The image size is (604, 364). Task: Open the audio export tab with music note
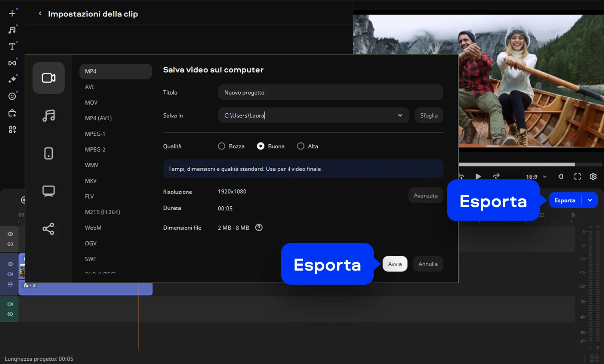click(49, 115)
